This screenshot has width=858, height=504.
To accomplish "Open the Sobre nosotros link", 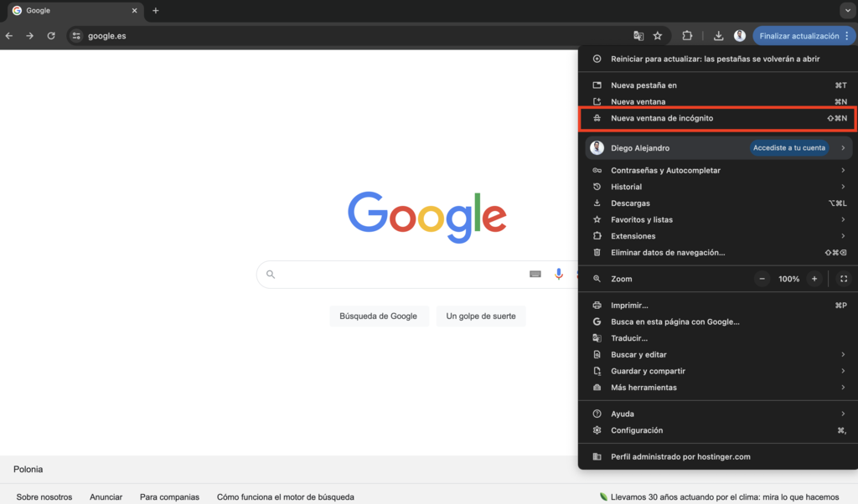I will (x=44, y=496).
